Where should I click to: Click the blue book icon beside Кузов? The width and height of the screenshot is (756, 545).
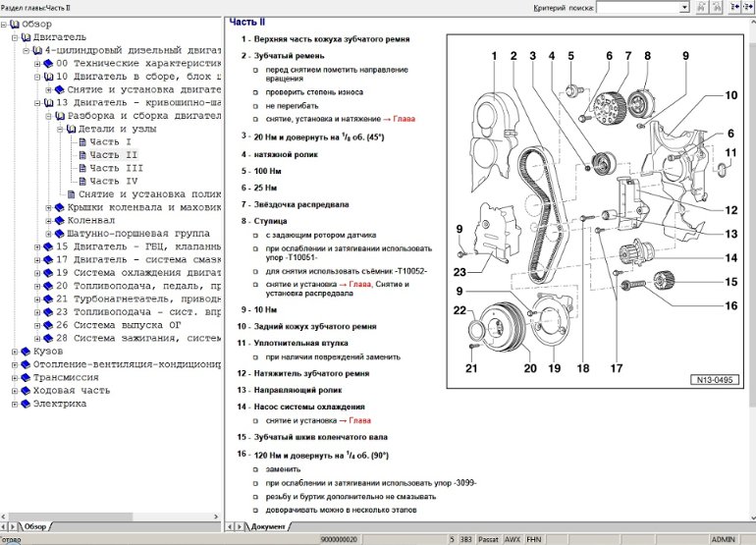point(27,352)
